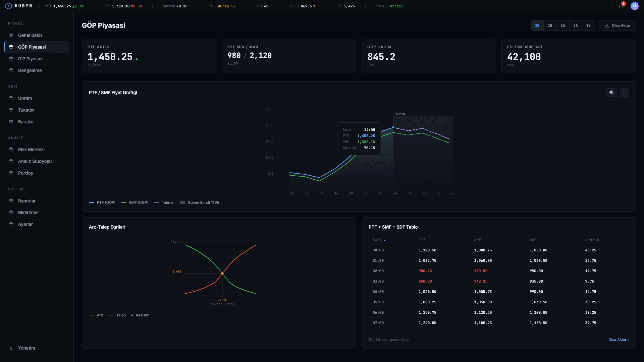
Task: Click the Raporlar sidebar icon
Action: [11, 201]
